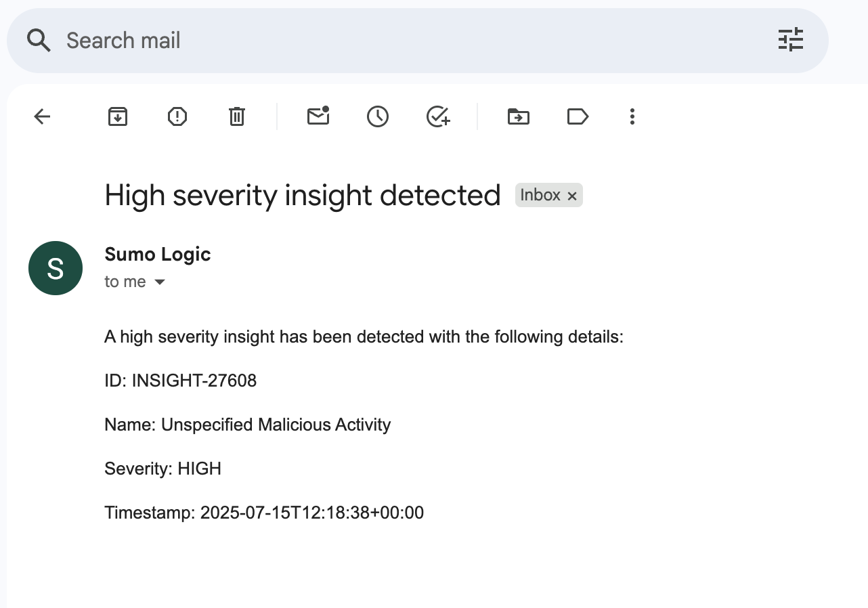This screenshot has width=868, height=608.
Task: Move the email to a folder
Action: tap(518, 116)
